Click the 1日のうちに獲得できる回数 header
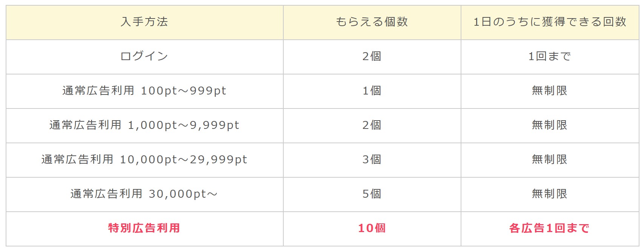The image size is (644, 251). point(550,22)
